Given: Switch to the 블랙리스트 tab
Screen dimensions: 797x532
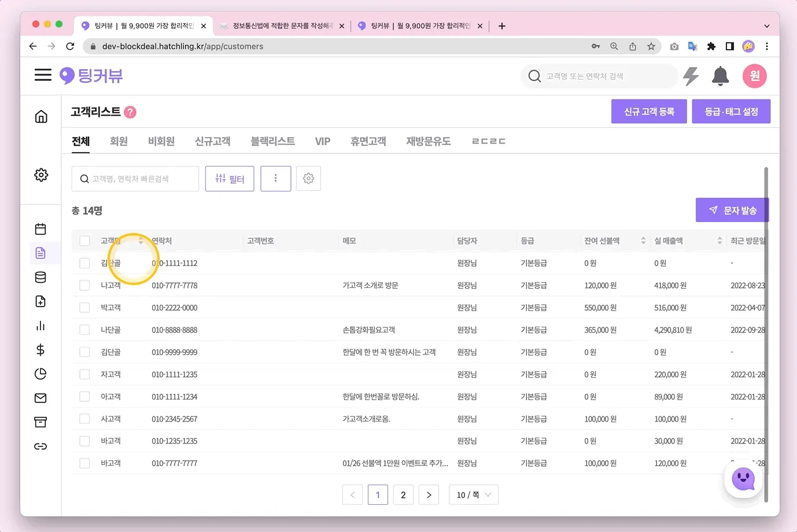Looking at the screenshot, I should click(x=273, y=141).
